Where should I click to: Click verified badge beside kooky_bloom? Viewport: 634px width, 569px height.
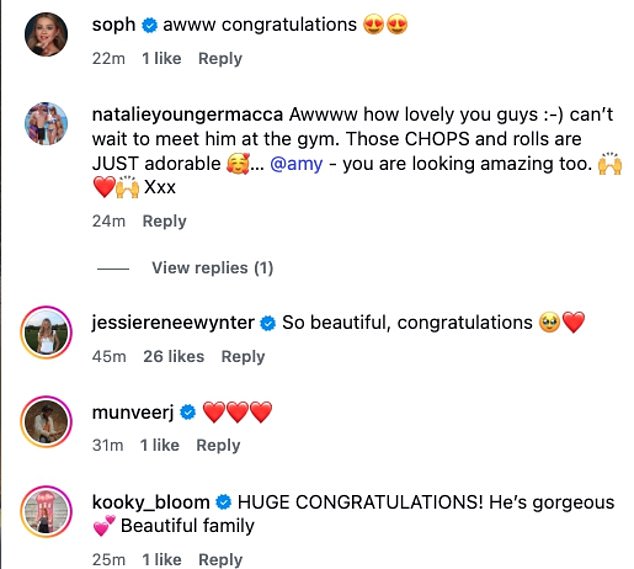coord(223,502)
